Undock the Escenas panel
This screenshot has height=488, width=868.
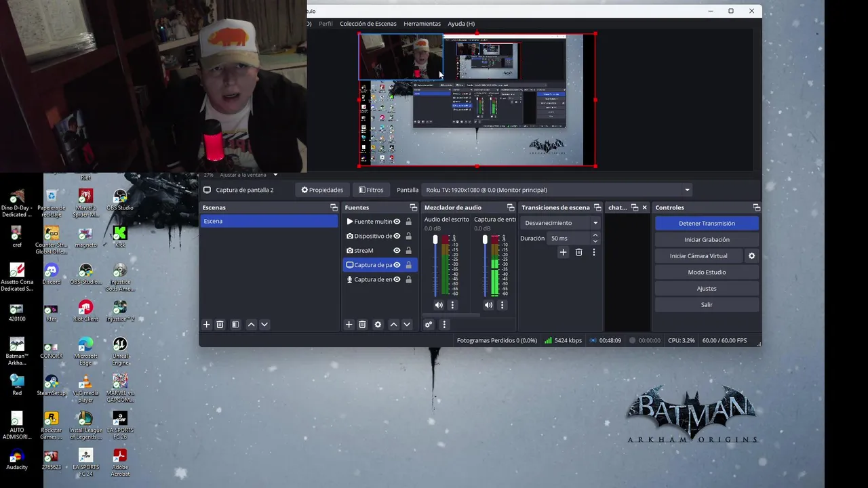[334, 207]
